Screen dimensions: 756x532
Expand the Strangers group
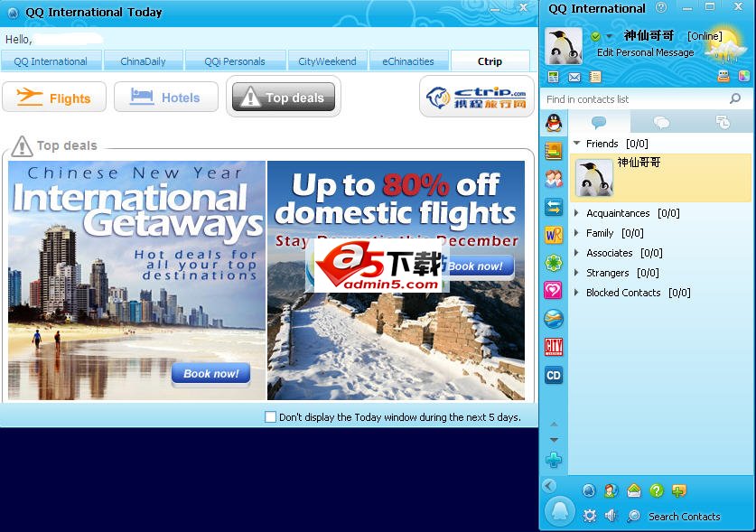coord(576,273)
